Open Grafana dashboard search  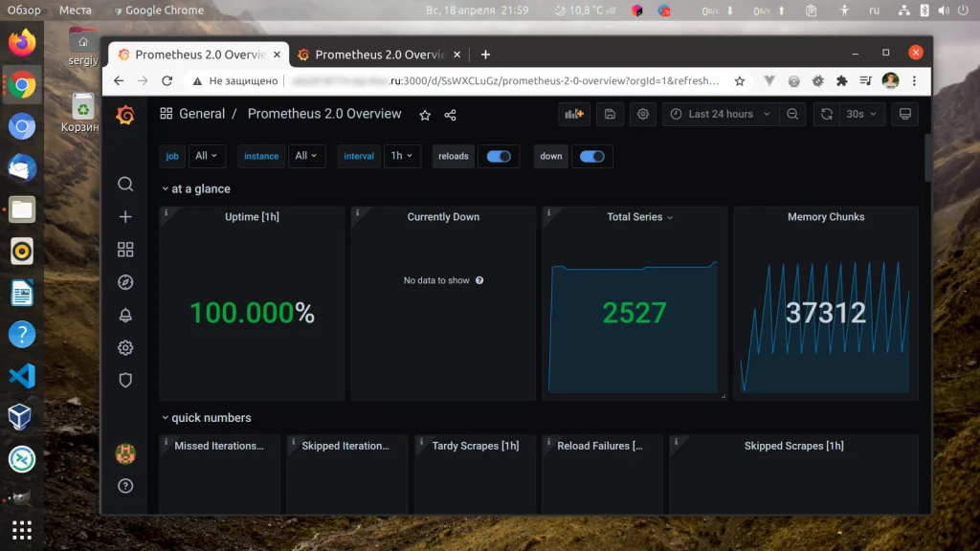click(x=124, y=184)
